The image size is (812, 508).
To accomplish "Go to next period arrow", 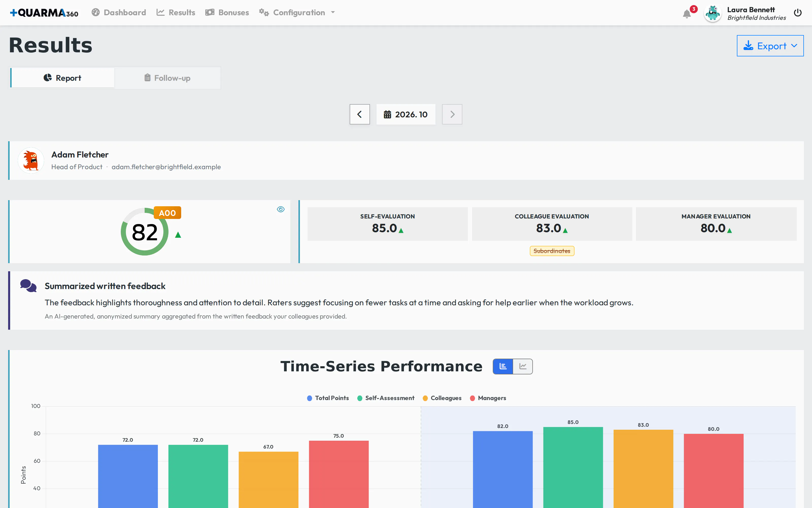I will 452,114.
